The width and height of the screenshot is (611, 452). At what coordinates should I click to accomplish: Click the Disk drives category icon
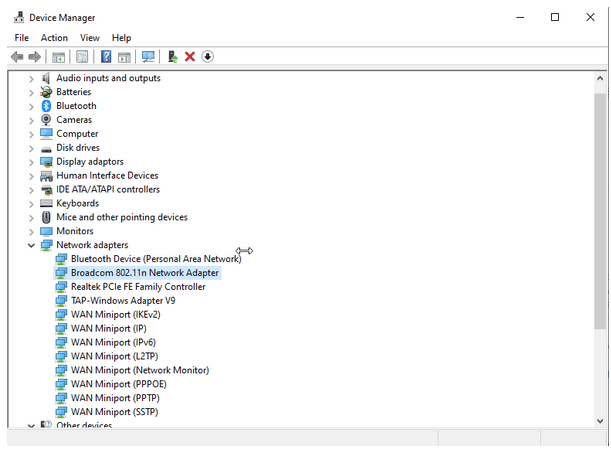coord(46,149)
